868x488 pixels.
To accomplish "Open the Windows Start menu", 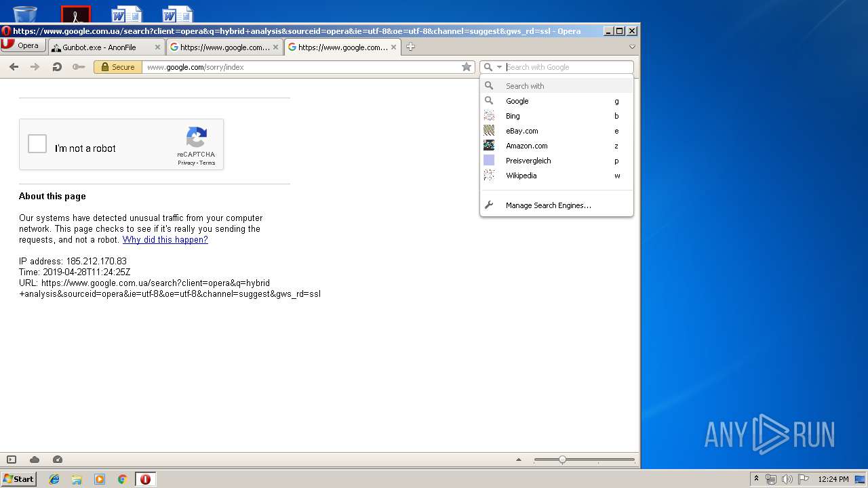I will click(18, 479).
